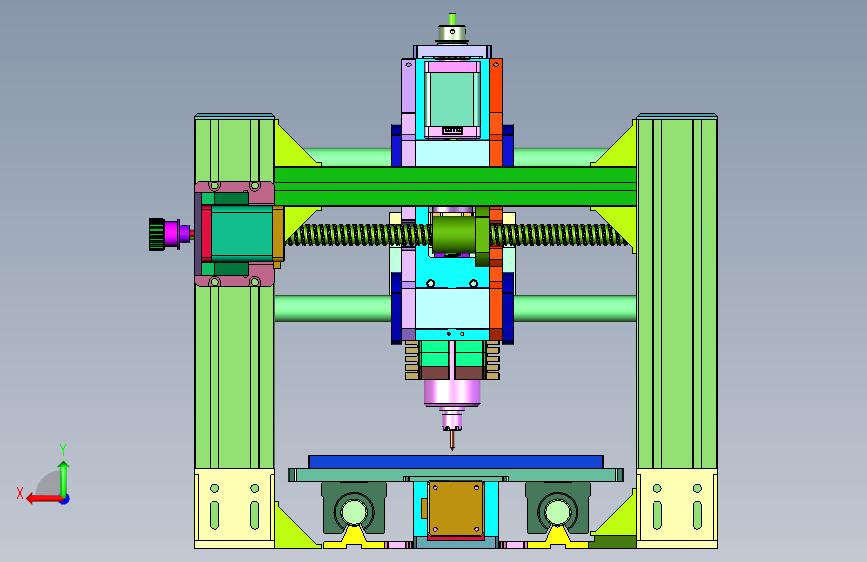This screenshot has height=562, width=867.
Task: Select the threaded lead screw right of the nut
Action: click(558, 235)
